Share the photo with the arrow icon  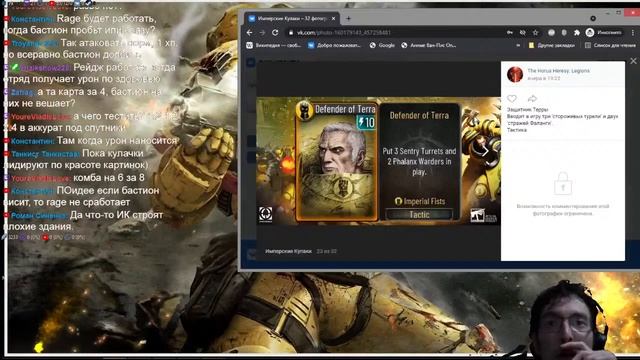[532, 98]
